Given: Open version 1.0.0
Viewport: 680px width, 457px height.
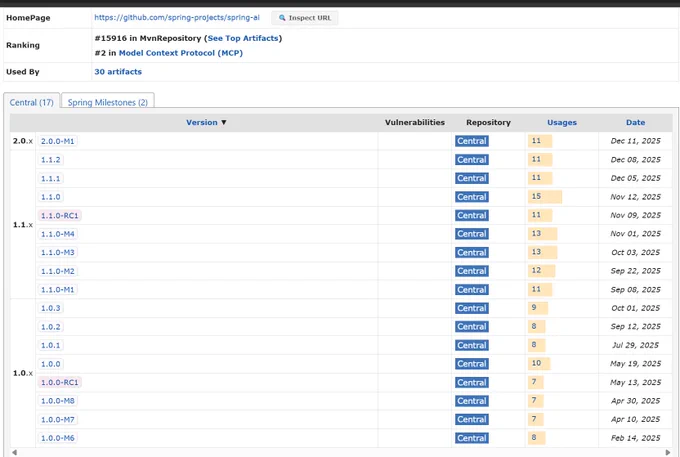Looking at the screenshot, I should [51, 364].
